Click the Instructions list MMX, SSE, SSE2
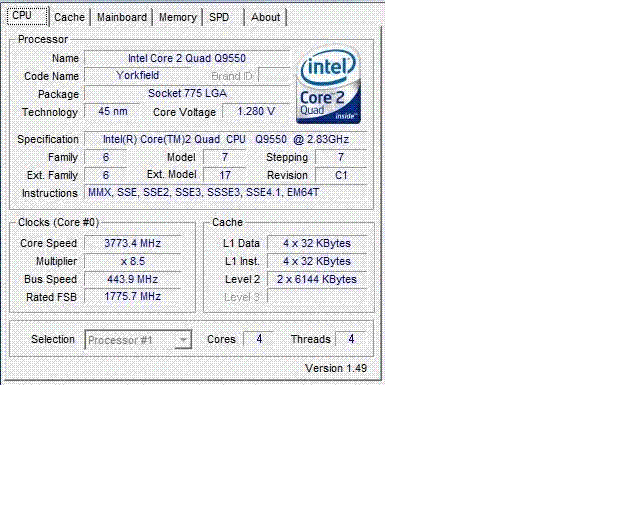The height and width of the screenshot is (512, 640). pyautogui.click(x=226, y=192)
